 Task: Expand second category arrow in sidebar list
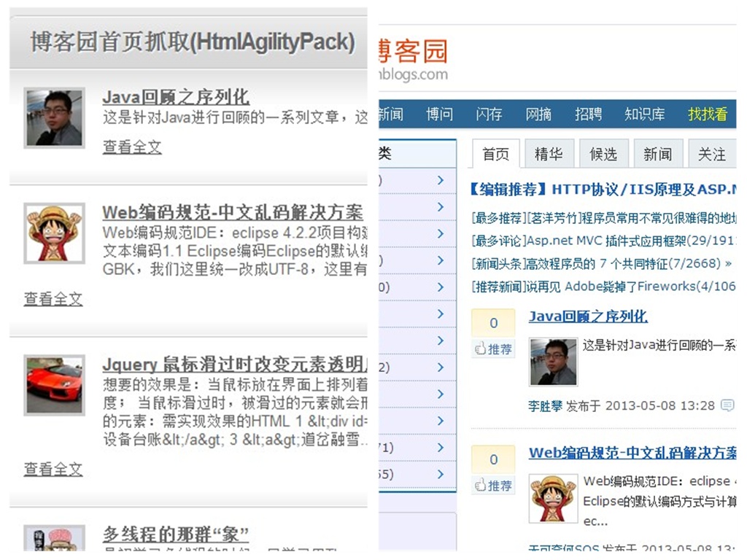click(x=441, y=206)
